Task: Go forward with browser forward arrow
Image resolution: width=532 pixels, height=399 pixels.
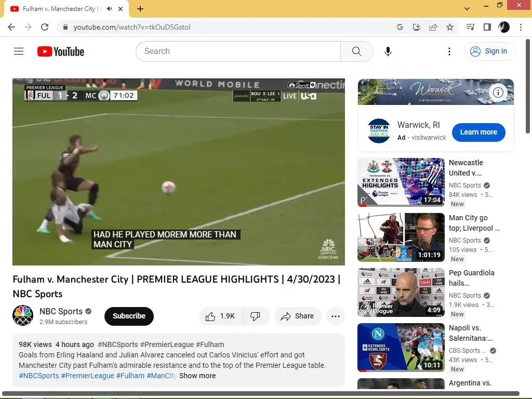Action: coord(28,27)
